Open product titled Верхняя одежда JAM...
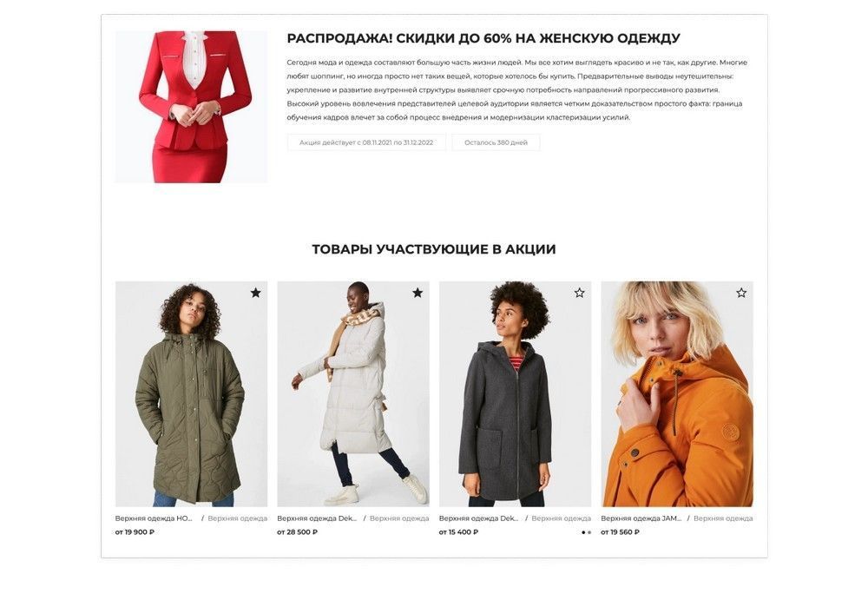This screenshot has height=594, width=868. coord(641,518)
